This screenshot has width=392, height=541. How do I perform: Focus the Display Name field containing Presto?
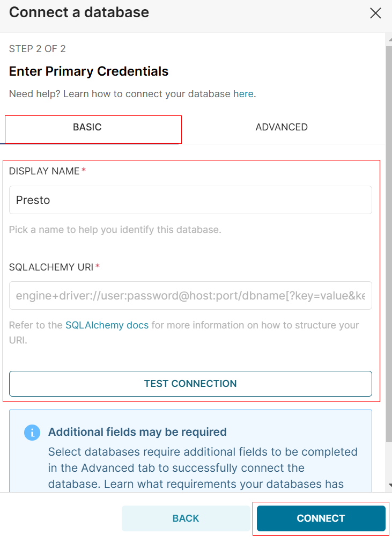(x=190, y=200)
